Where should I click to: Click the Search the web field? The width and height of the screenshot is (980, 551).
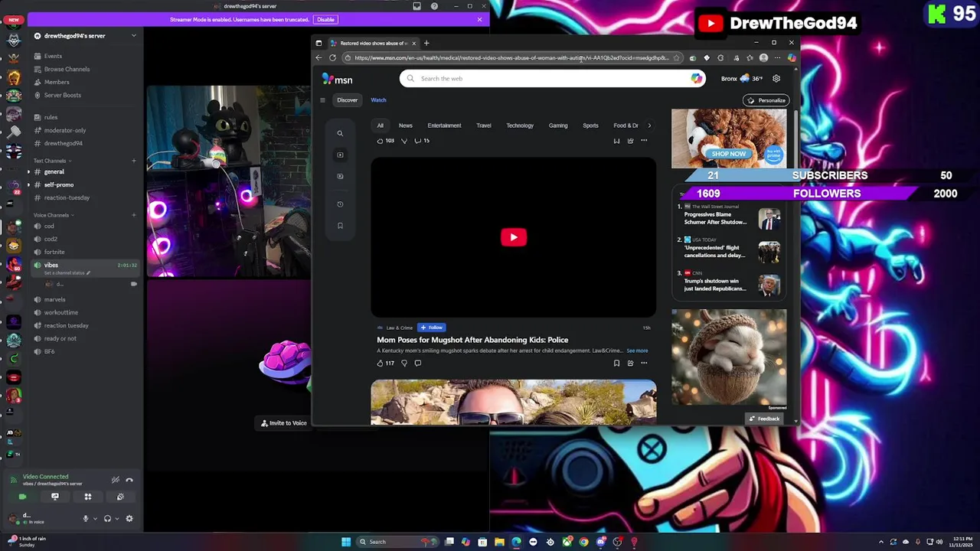click(x=551, y=78)
